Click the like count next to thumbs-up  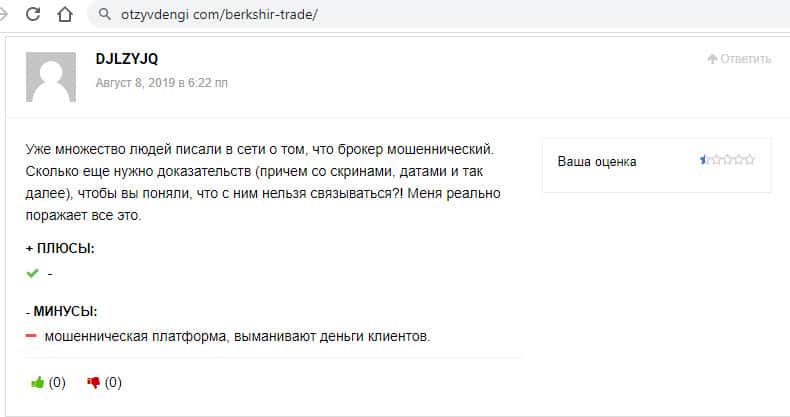tap(57, 382)
